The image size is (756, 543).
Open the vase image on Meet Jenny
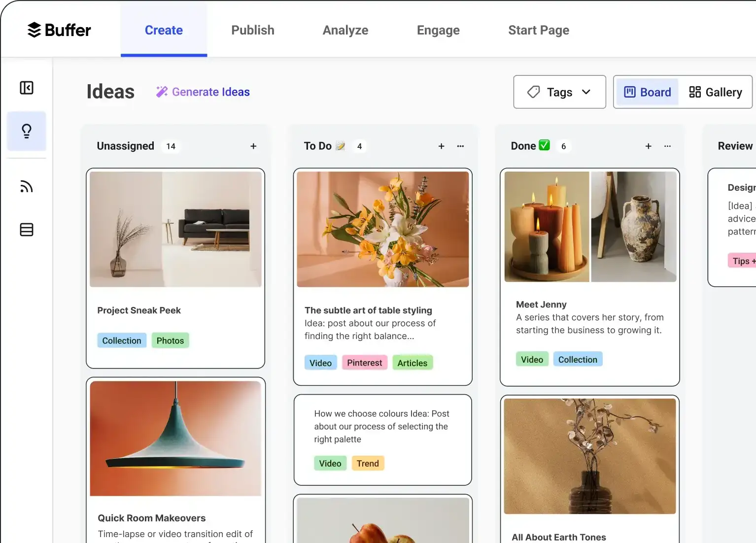634,227
